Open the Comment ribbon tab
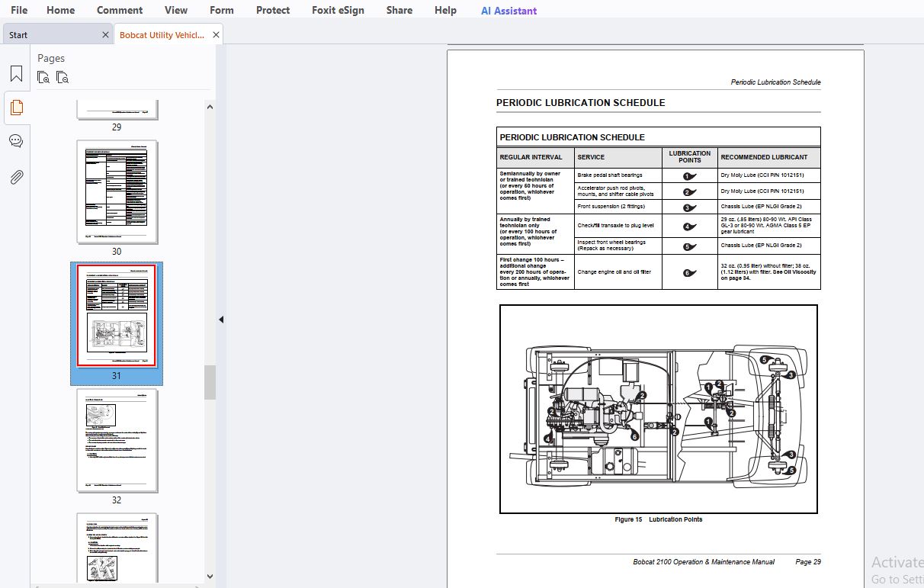924x588 pixels. pos(120,10)
